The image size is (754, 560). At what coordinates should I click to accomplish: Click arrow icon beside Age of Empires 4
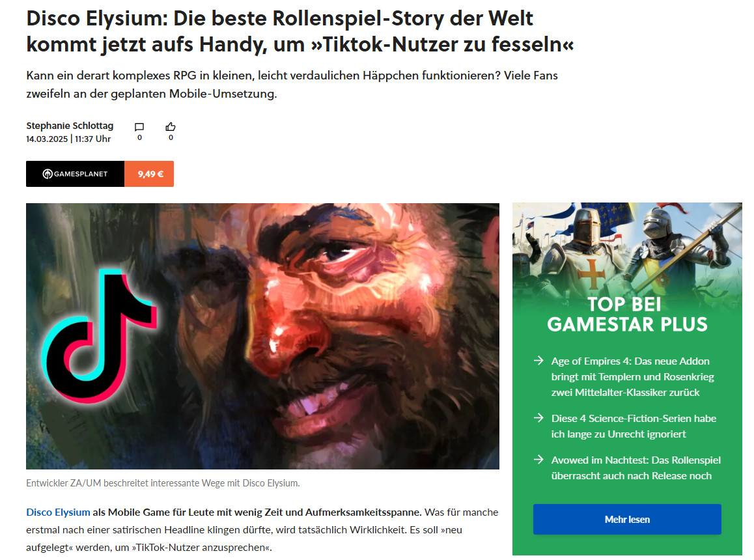(x=538, y=360)
